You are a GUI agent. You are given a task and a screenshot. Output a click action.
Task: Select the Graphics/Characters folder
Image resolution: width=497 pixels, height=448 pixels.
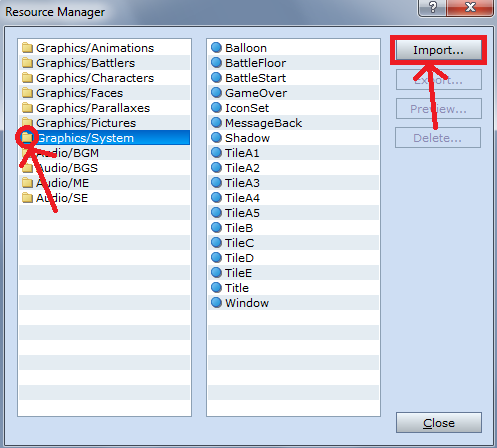click(104, 78)
